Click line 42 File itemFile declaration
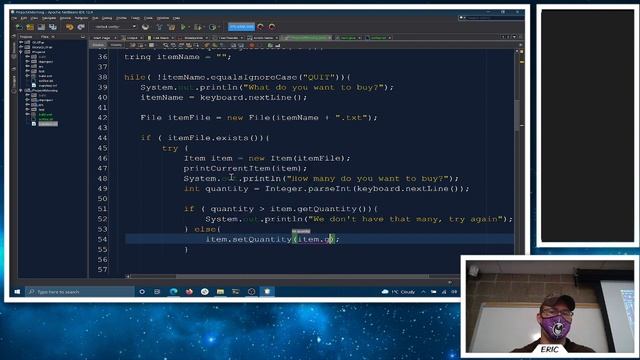Image resolution: width=640 pixels, height=360 pixels. (259, 118)
